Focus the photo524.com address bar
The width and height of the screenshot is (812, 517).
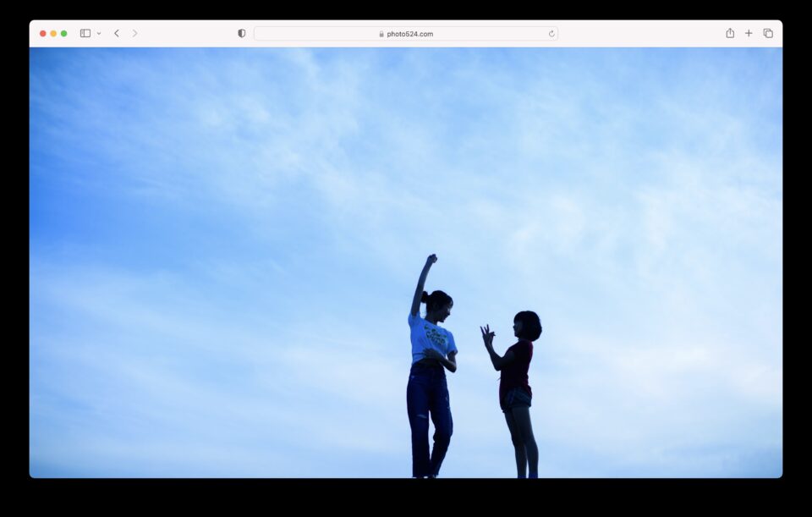(x=405, y=34)
